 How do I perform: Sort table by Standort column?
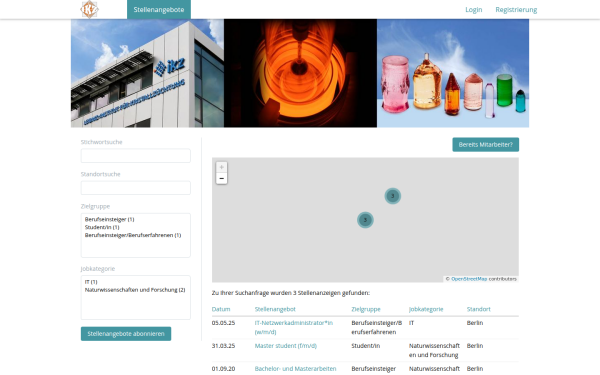478,309
